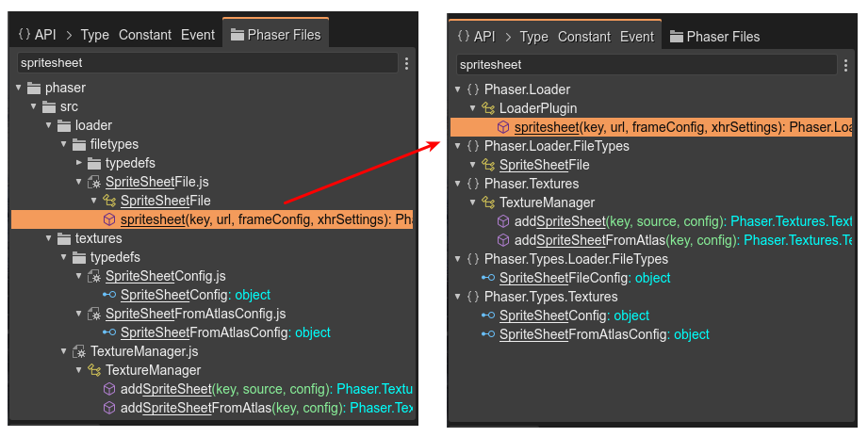Click TextureManager class icon in left panel
The width and height of the screenshot is (868, 437).
pyautogui.click(x=94, y=370)
